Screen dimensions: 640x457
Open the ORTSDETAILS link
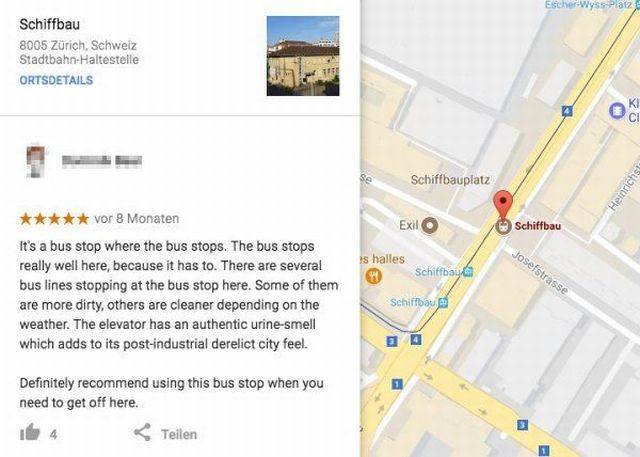56,80
